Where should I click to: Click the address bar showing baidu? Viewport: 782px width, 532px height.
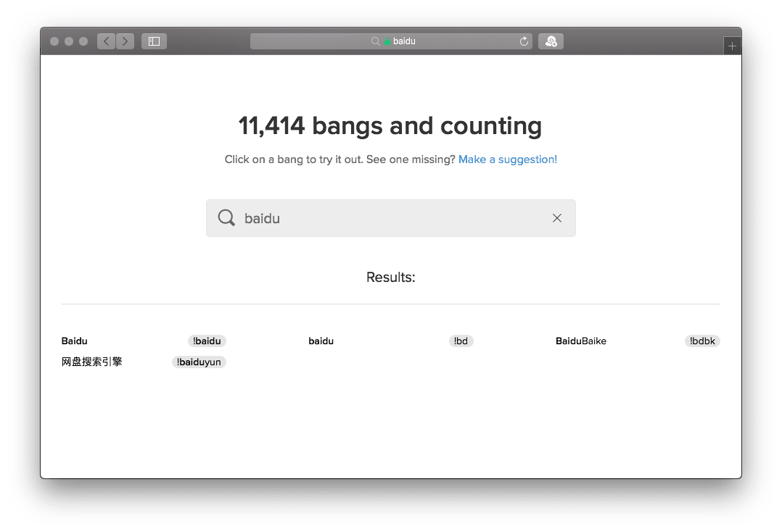(x=392, y=41)
